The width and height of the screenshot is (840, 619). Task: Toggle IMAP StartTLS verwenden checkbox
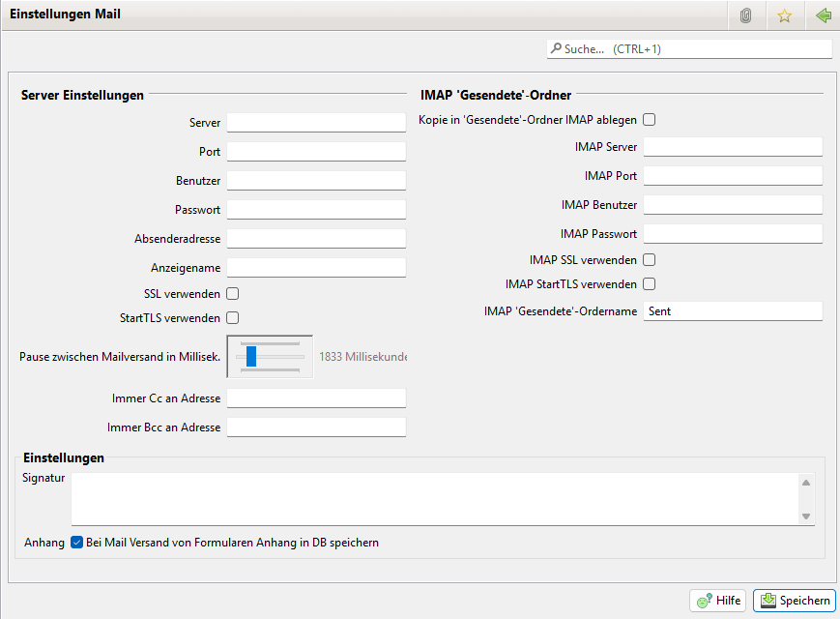point(650,284)
